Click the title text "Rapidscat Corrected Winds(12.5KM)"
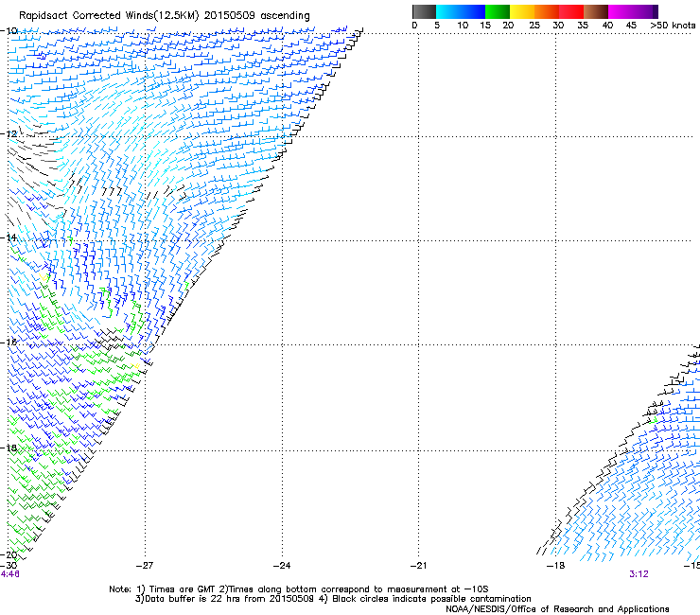 (x=109, y=16)
